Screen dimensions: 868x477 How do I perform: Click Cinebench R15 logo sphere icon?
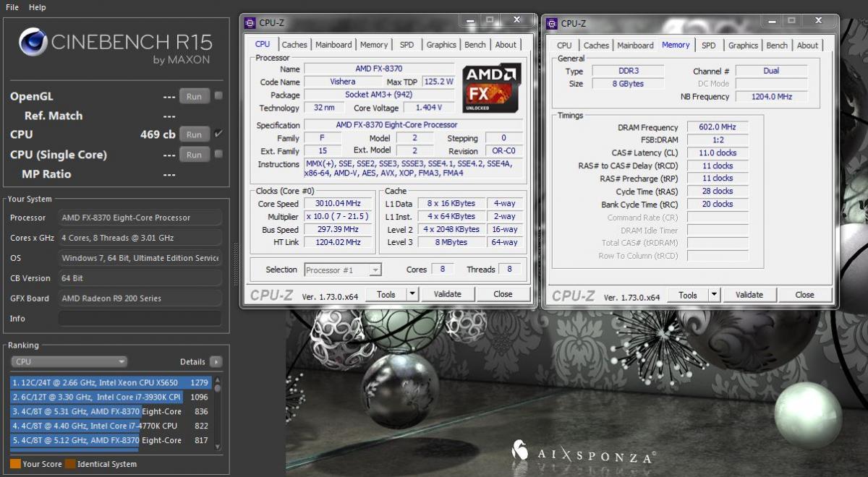[x=33, y=43]
